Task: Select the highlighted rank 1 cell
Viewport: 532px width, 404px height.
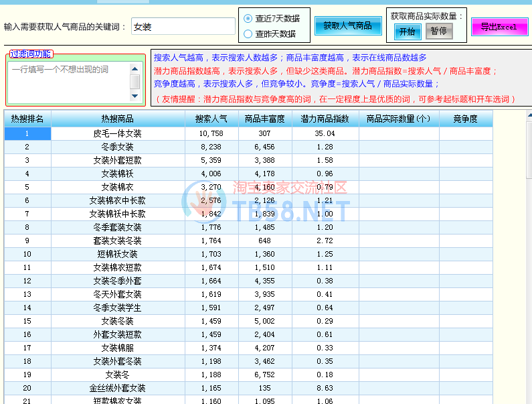Action: (x=27, y=134)
